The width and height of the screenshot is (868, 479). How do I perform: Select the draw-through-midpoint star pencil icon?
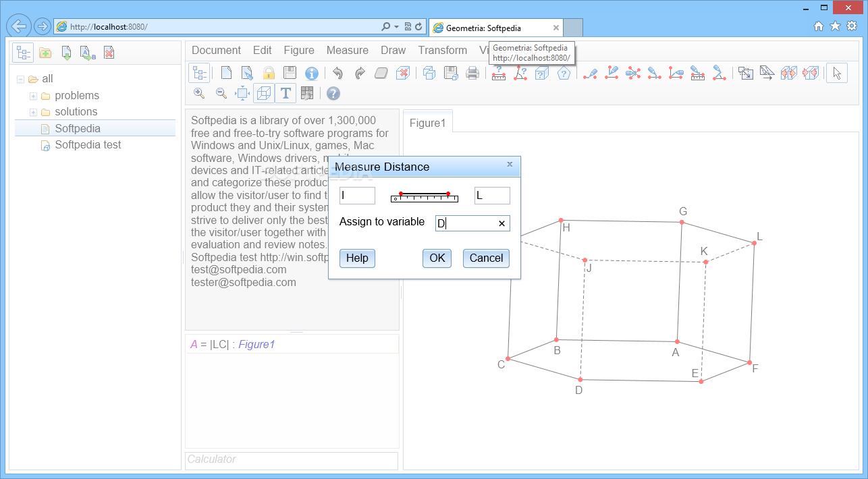[633, 73]
